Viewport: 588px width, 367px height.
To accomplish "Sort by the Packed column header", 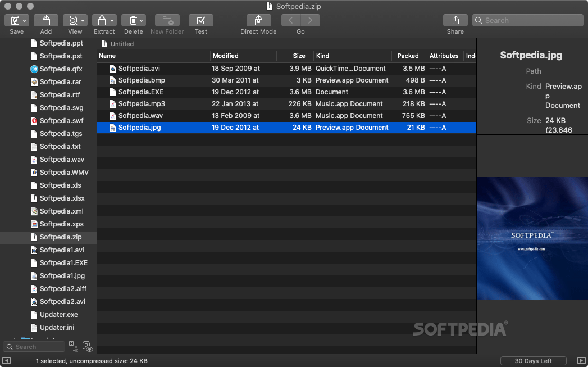I will point(409,56).
